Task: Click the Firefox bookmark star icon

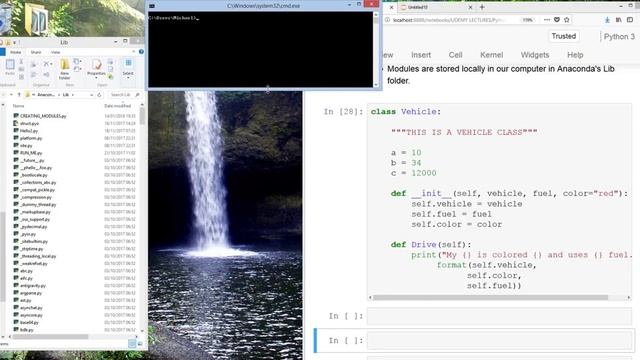Action: (x=567, y=20)
